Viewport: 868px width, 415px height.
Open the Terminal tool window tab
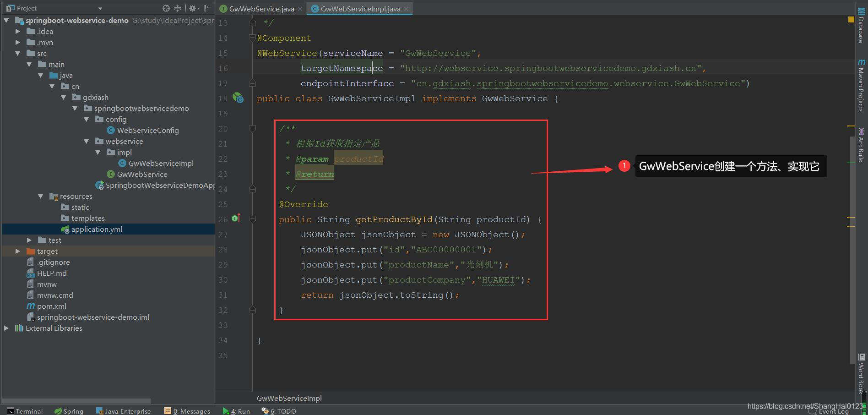pyautogui.click(x=25, y=411)
